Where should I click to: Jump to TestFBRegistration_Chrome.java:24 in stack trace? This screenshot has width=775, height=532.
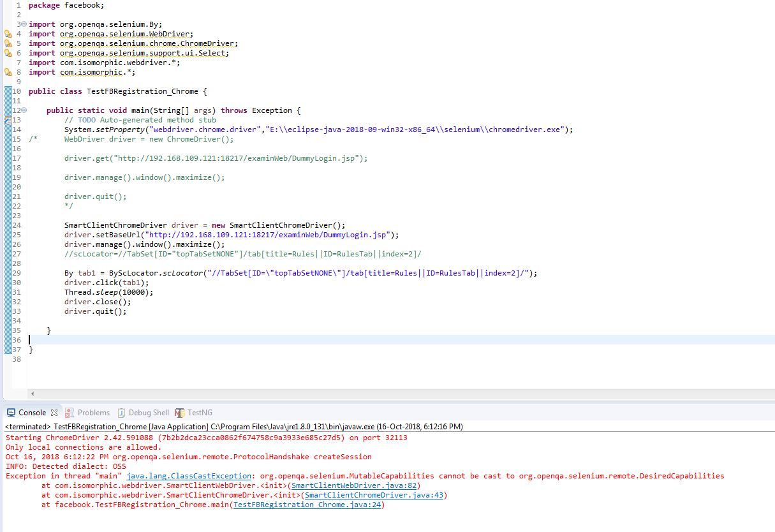point(308,505)
